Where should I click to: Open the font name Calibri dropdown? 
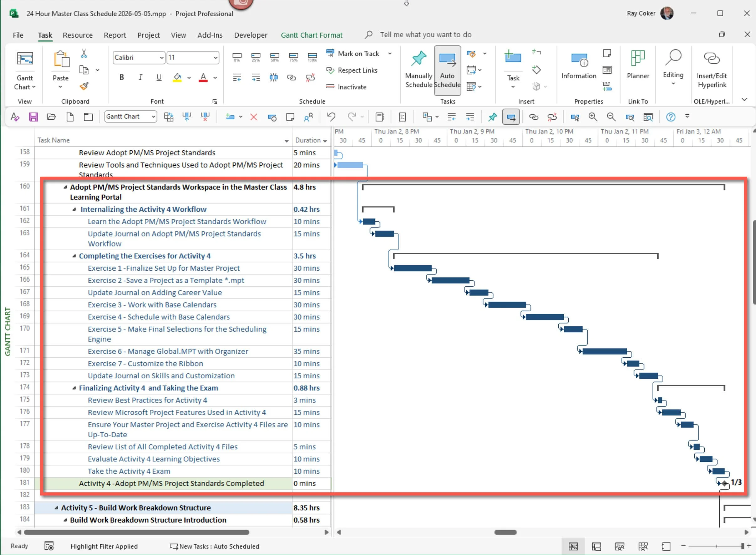click(x=162, y=58)
